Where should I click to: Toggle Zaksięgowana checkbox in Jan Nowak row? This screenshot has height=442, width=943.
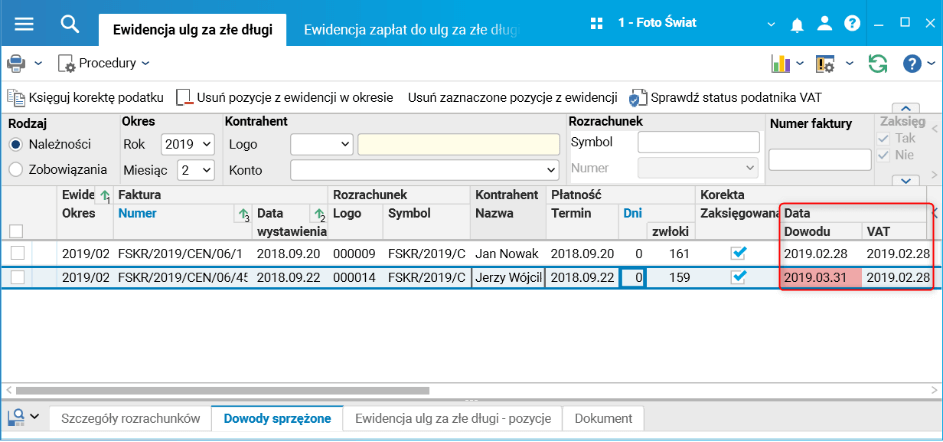[x=739, y=253]
